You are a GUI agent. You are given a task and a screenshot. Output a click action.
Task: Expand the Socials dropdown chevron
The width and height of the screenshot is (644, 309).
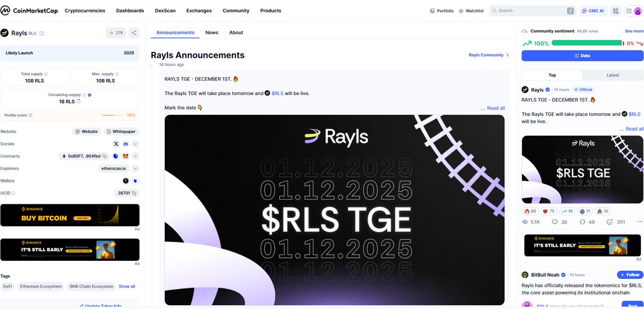[x=135, y=144]
